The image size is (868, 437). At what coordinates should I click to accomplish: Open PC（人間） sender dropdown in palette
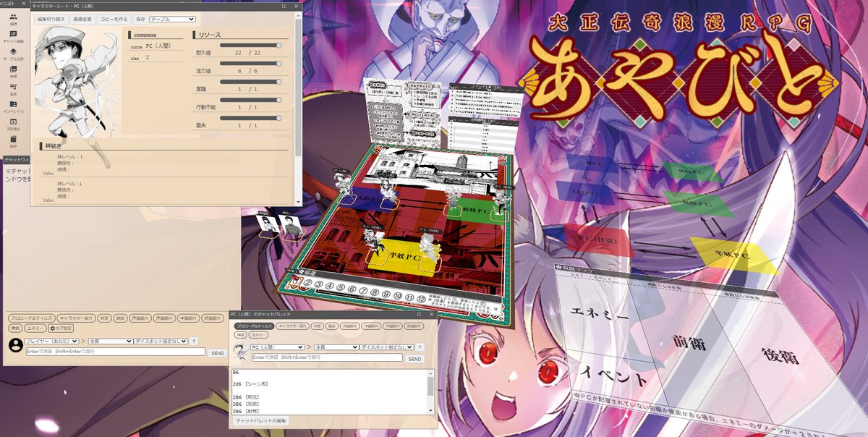point(277,347)
